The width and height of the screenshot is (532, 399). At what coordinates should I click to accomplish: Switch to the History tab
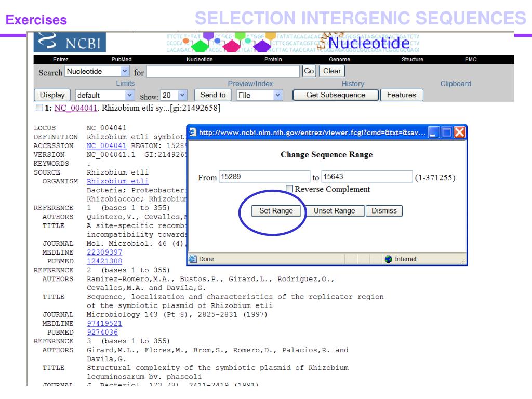(353, 84)
